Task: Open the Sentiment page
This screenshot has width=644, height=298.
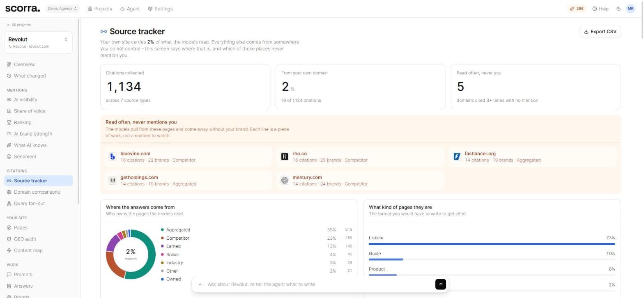Action: click(x=38, y=157)
